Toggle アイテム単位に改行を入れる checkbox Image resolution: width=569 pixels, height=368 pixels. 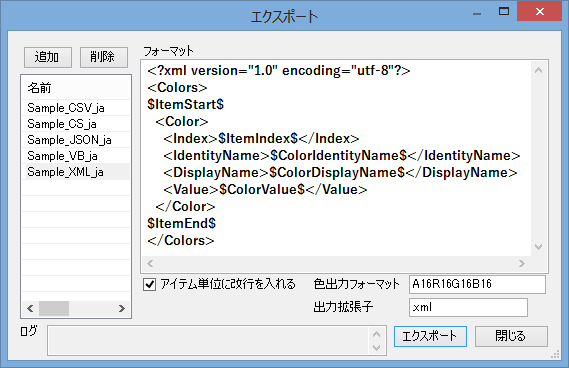pyautogui.click(x=150, y=284)
